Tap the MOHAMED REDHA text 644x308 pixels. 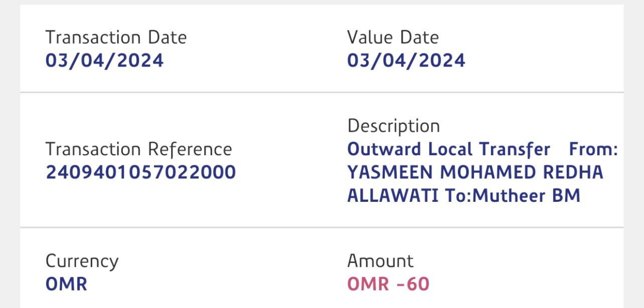[522, 172]
